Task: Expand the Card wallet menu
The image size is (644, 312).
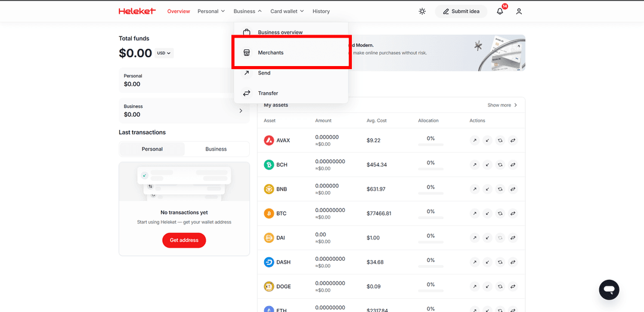Action: click(287, 11)
